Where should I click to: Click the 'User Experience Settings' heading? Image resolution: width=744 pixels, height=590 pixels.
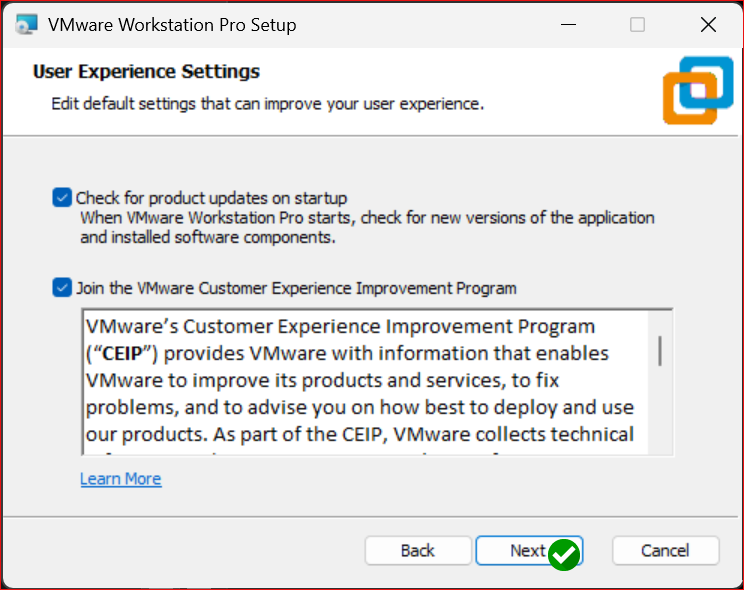146,72
